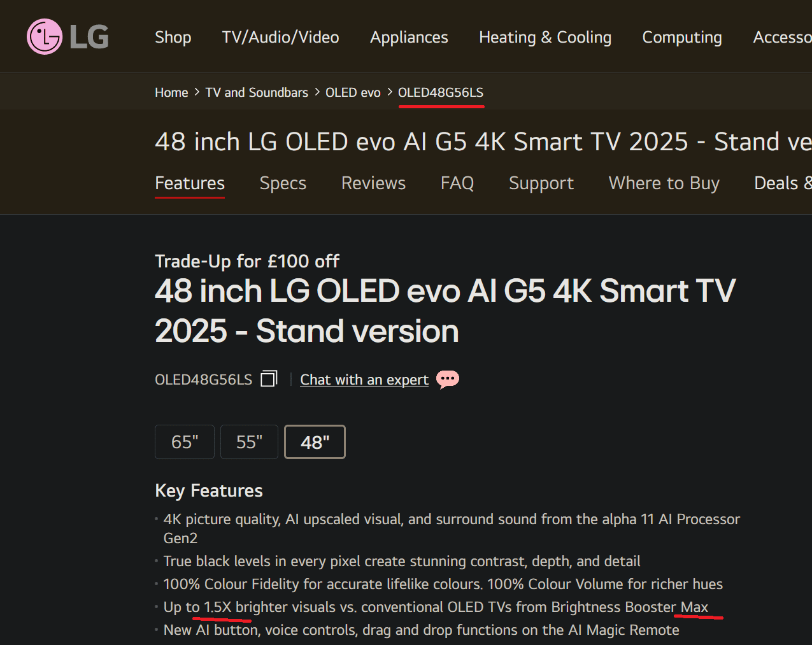Screen dimensions: 812x645
Task: Select the Features tab
Action: [190, 183]
